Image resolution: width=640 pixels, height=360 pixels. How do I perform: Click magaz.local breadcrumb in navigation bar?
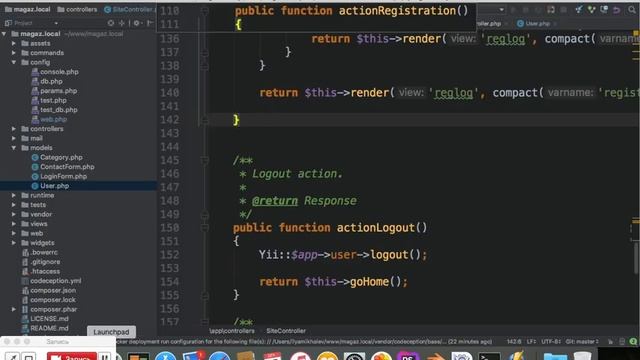pos(28,9)
